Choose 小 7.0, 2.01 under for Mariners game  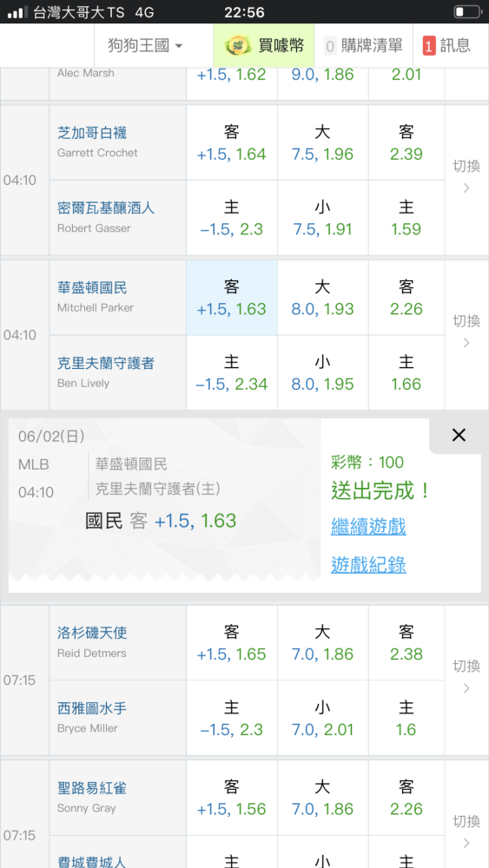323,718
